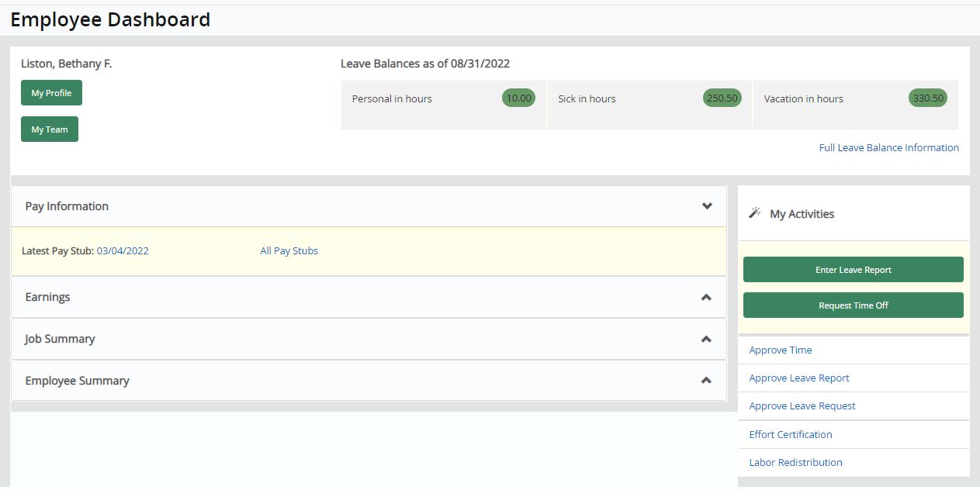The width and height of the screenshot is (980, 490).
Task: Click the Request Time Off button
Action: coord(853,305)
